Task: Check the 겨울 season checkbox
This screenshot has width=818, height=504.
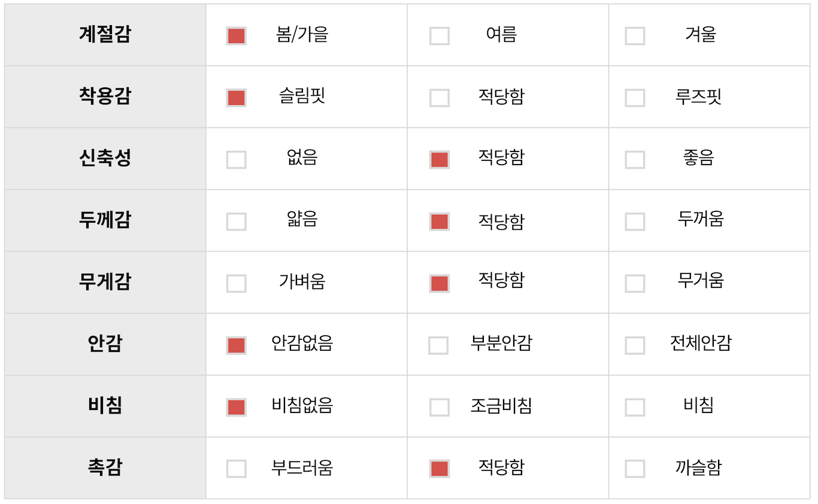Action: pyautogui.click(x=635, y=36)
